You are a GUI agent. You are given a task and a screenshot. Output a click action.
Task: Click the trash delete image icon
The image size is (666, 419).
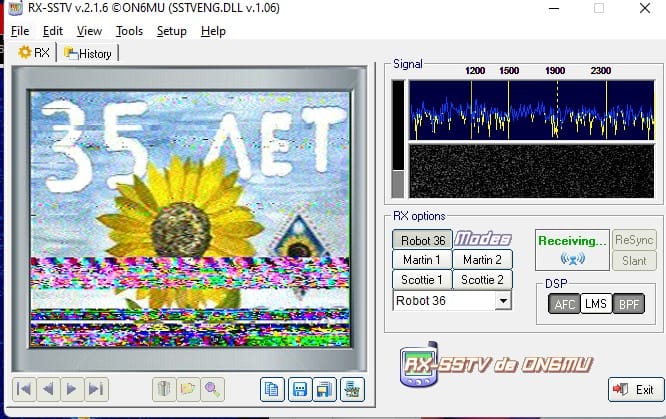click(164, 389)
